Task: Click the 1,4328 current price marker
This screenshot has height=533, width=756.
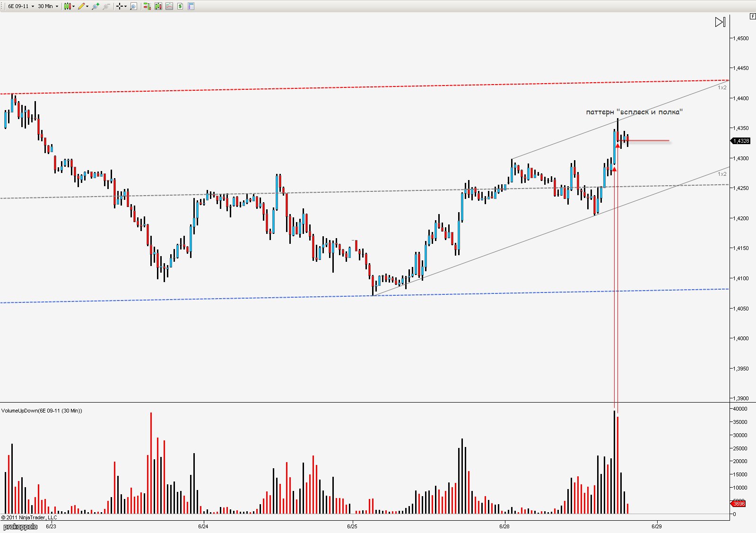Action: point(741,141)
